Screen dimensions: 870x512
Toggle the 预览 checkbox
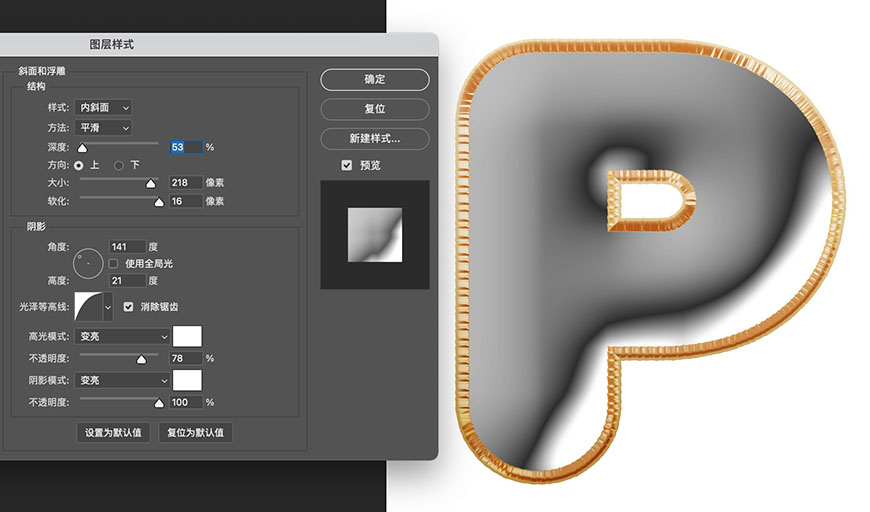tap(347, 165)
